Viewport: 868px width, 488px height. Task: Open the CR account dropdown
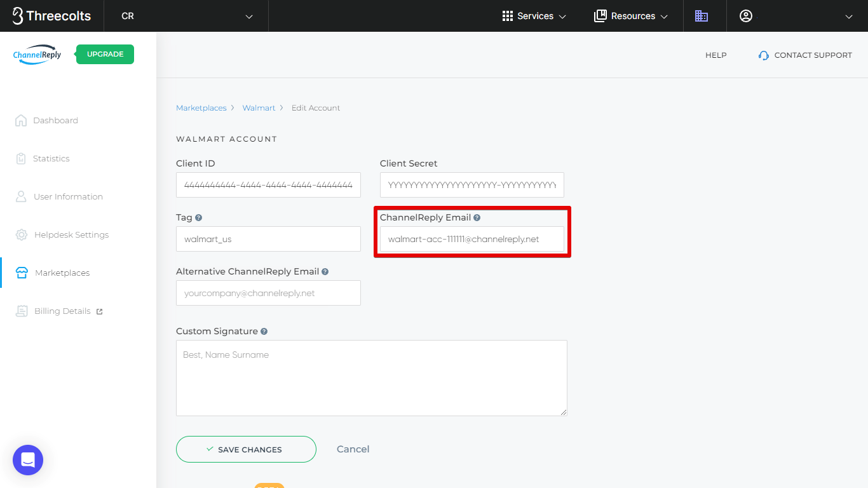click(186, 16)
